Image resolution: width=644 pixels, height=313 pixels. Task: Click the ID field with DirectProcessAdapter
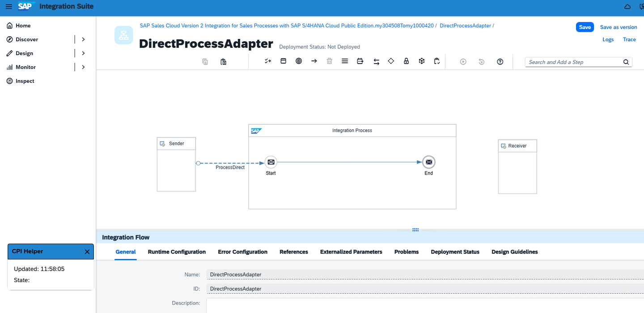[x=425, y=289]
